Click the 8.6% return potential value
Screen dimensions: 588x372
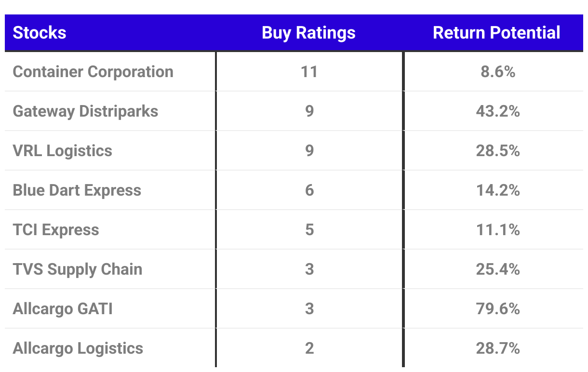coord(498,72)
